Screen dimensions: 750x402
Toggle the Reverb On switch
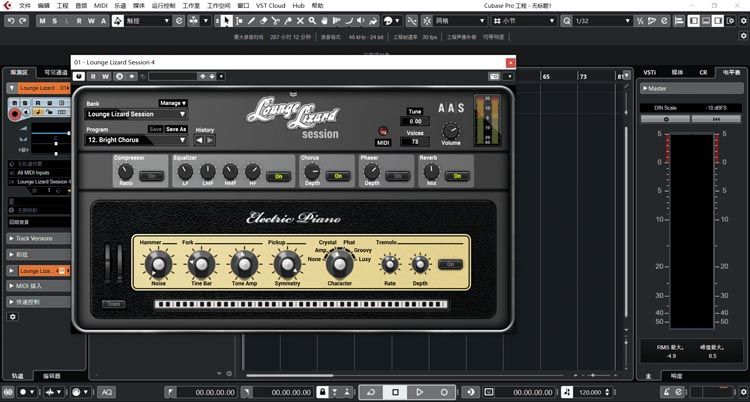457,176
